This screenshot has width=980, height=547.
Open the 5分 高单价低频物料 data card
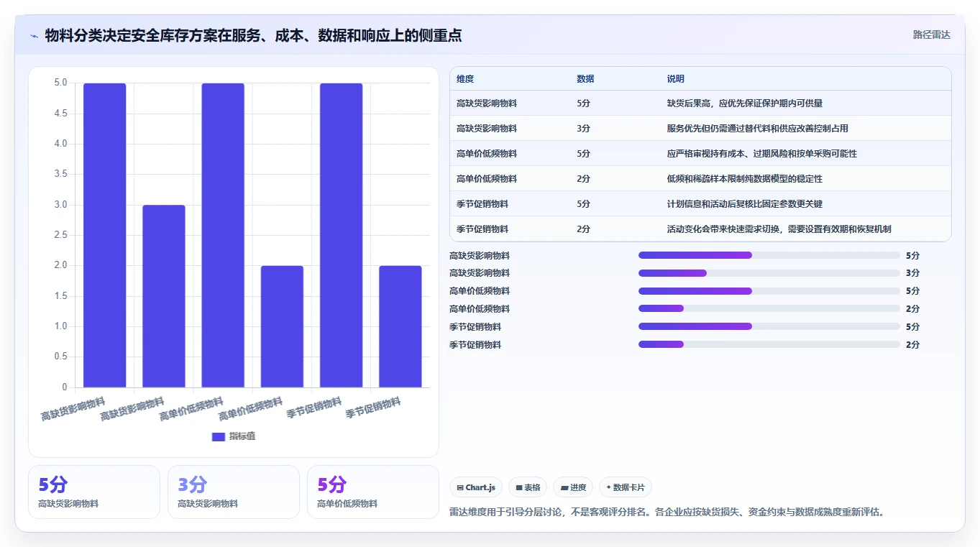point(373,492)
